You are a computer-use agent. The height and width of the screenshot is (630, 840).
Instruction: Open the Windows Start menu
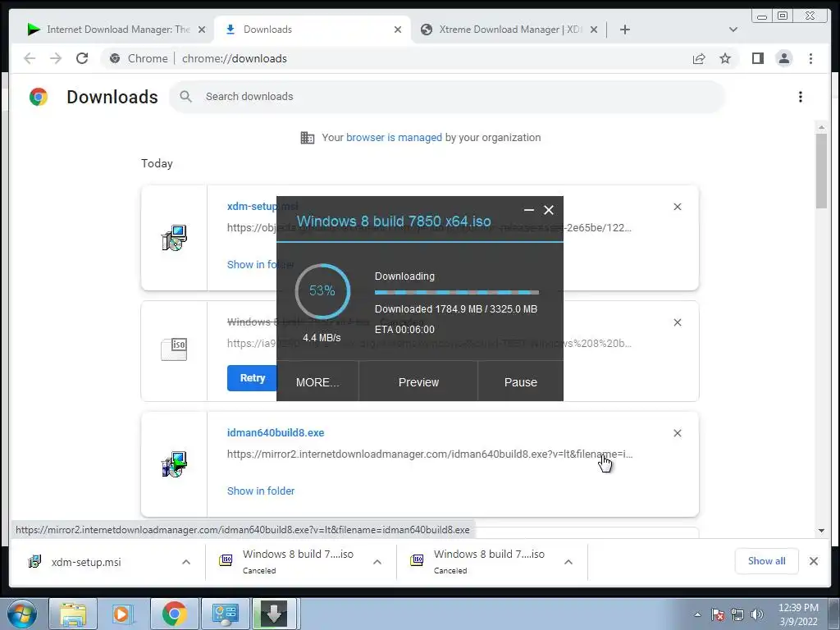tap(22, 614)
